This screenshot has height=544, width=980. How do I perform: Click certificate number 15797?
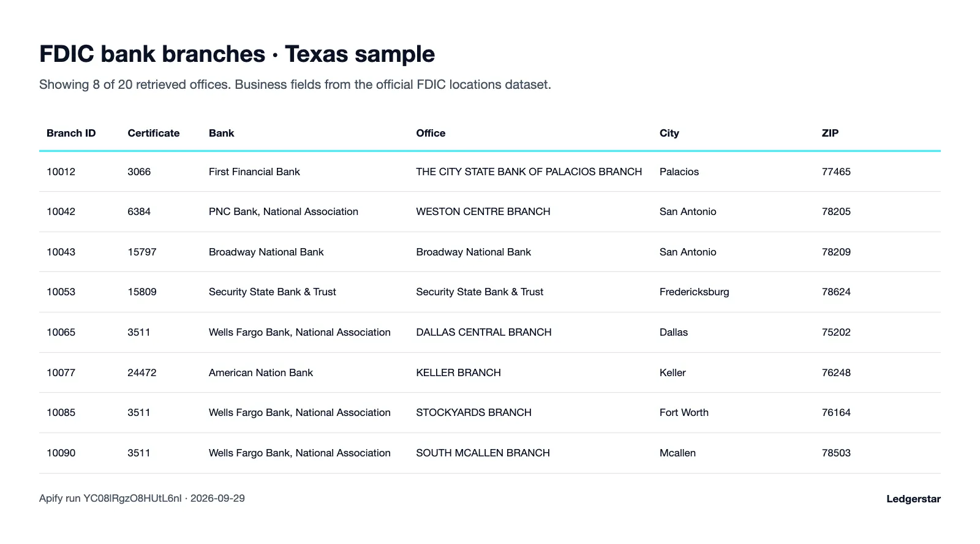(142, 252)
